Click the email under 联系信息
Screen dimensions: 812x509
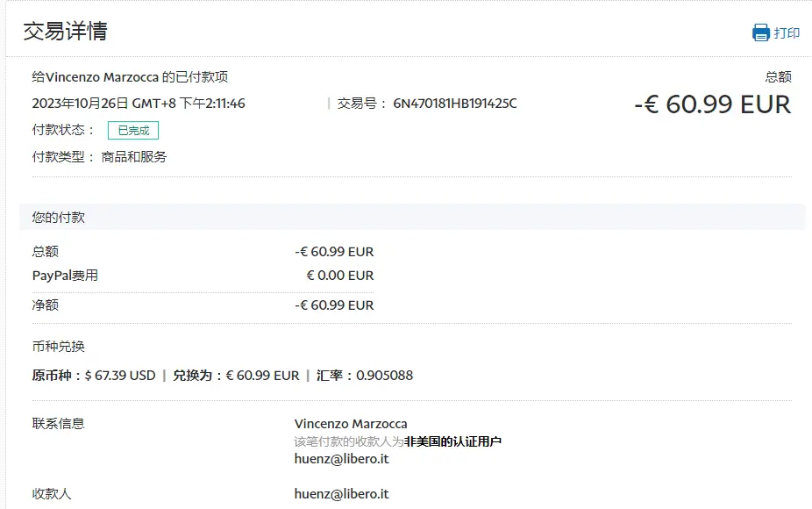tap(341, 459)
